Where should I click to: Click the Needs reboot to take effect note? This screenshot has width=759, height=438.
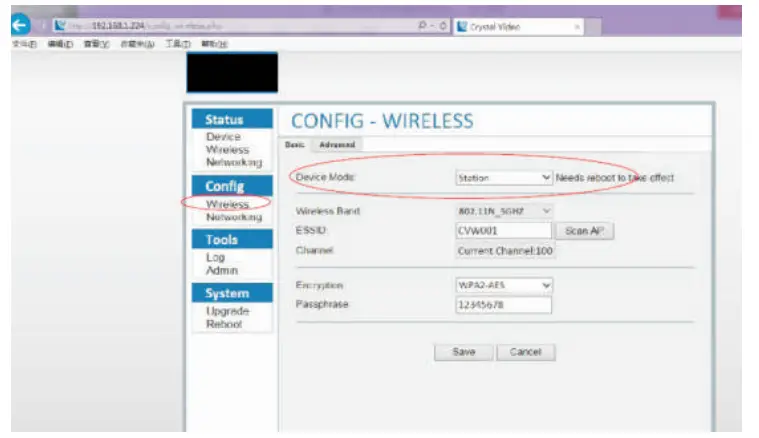point(615,178)
